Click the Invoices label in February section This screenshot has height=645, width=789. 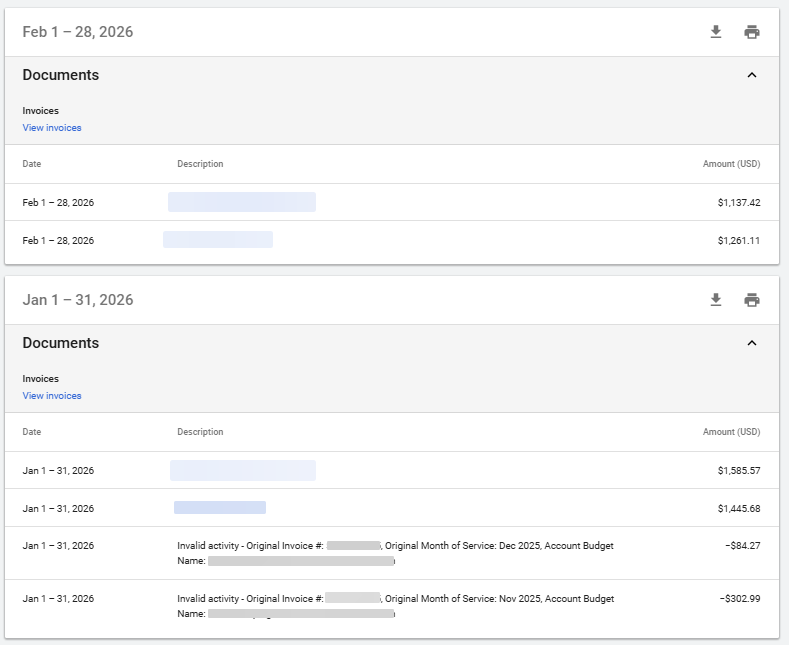(x=40, y=111)
